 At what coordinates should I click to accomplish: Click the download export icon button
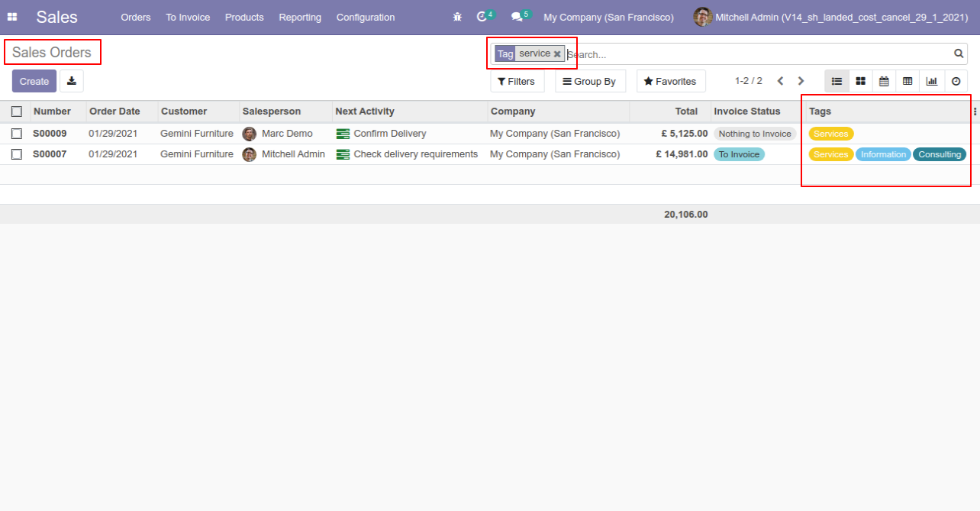[x=72, y=81]
